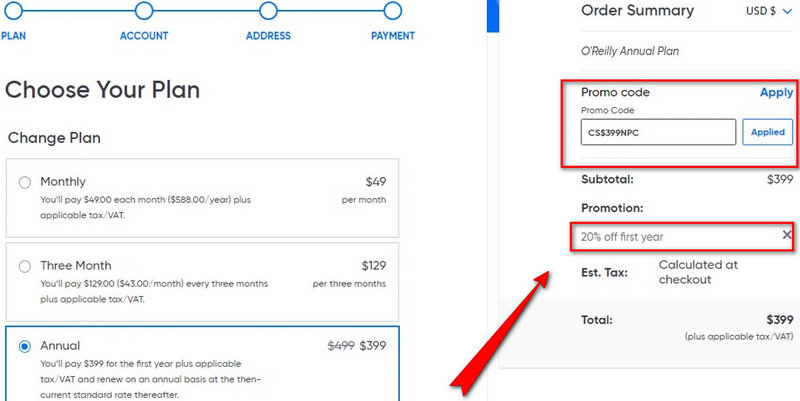Click the PLAN step label
800x401 pixels.
tap(13, 36)
